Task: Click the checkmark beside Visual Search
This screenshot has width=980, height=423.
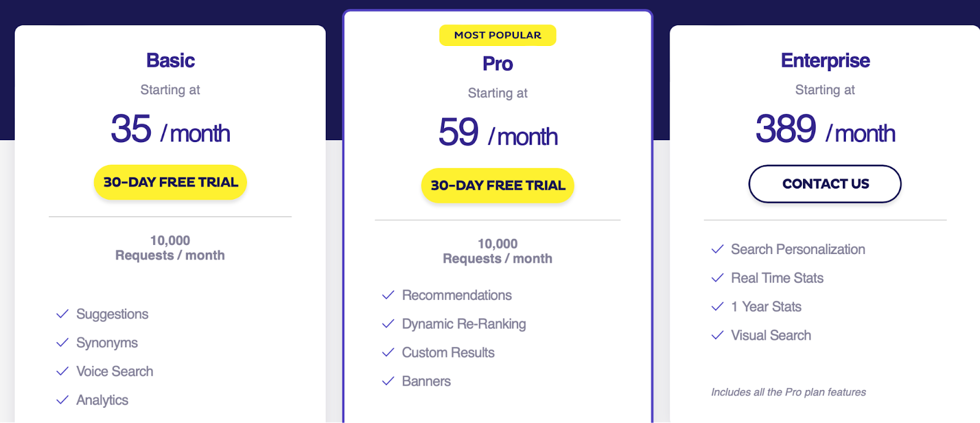Action: click(717, 335)
